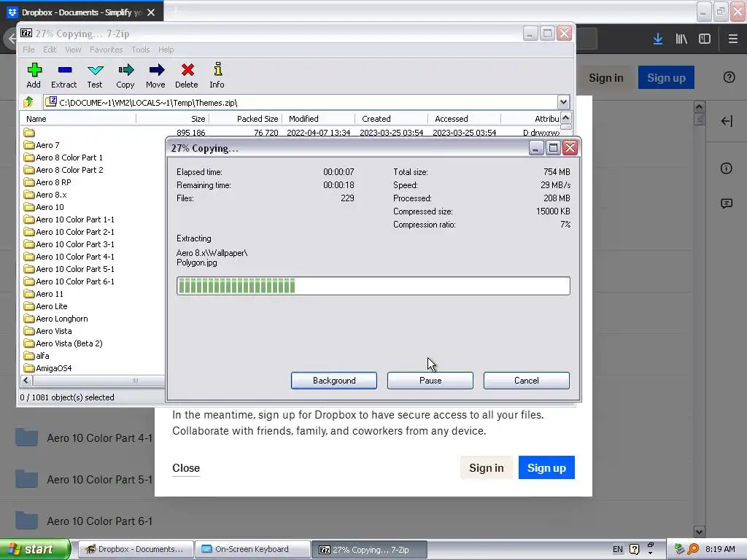747x560 pixels.
Task: Click the orange search tray icon
Action: coord(693,550)
